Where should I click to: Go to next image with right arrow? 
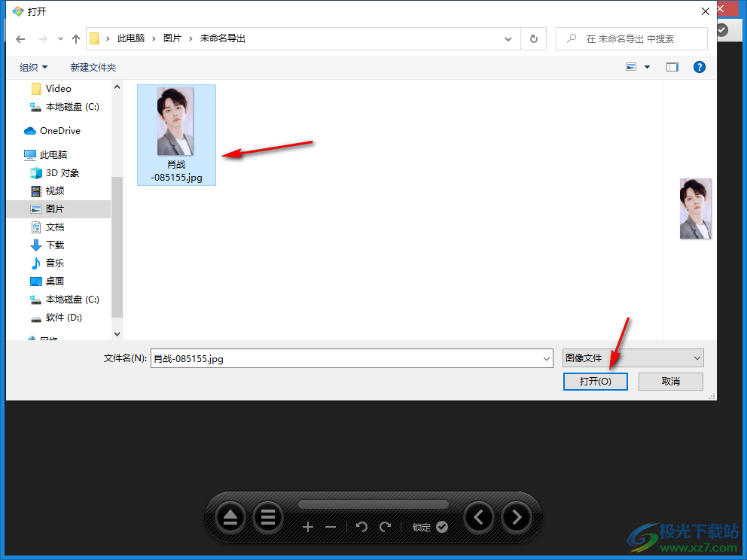coord(517,518)
